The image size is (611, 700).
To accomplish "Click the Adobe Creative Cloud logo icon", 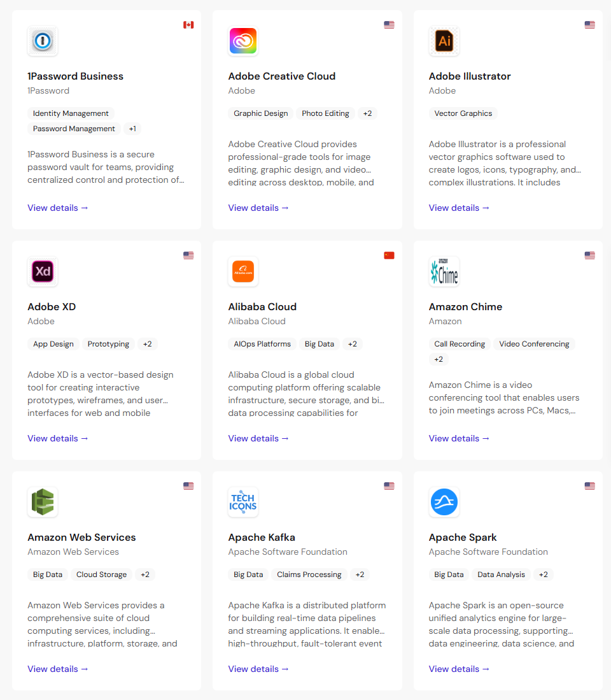I will point(243,41).
